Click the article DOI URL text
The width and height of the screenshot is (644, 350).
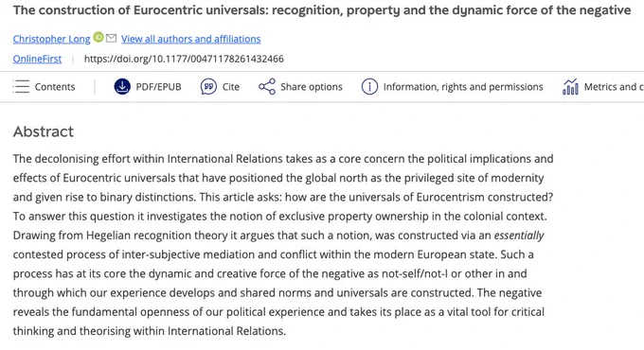pyautogui.click(x=184, y=59)
